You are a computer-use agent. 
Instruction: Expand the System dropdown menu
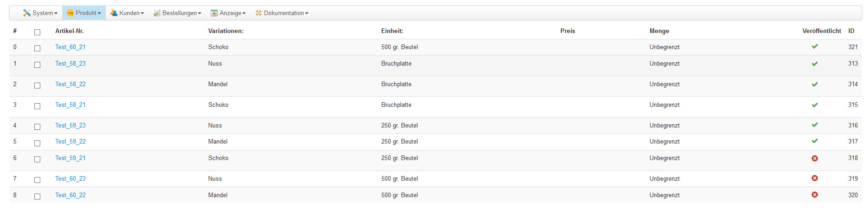click(x=40, y=13)
